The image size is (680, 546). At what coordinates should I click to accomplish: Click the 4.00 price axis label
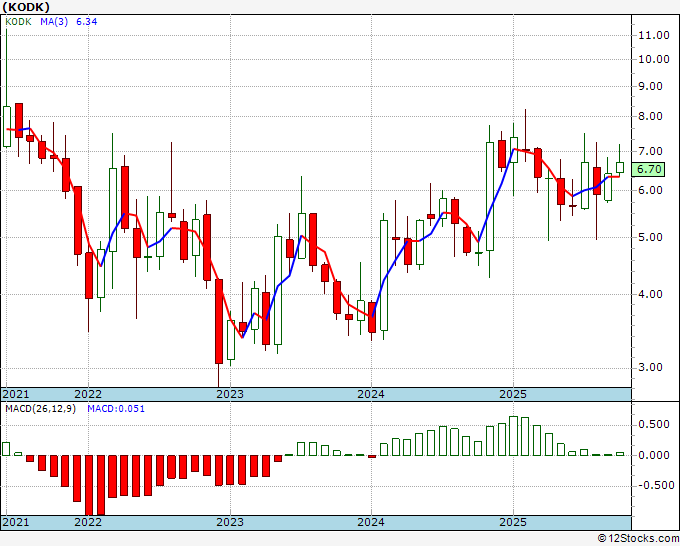651,294
